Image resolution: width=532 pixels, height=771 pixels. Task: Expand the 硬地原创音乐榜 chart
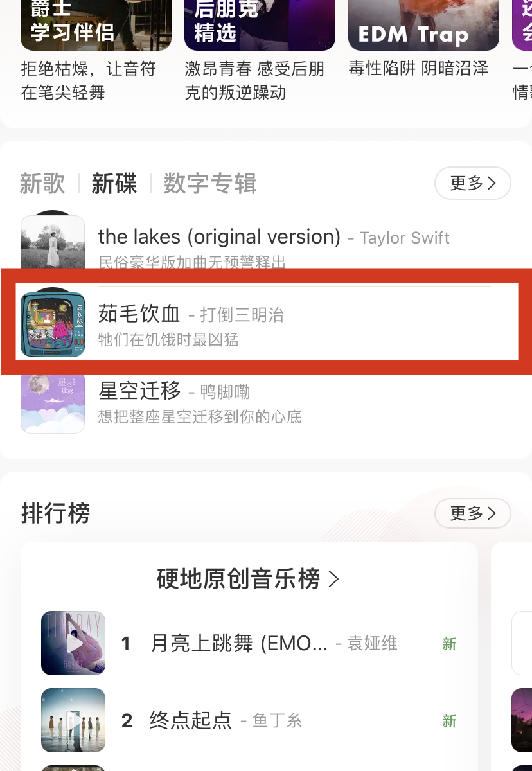point(248,579)
